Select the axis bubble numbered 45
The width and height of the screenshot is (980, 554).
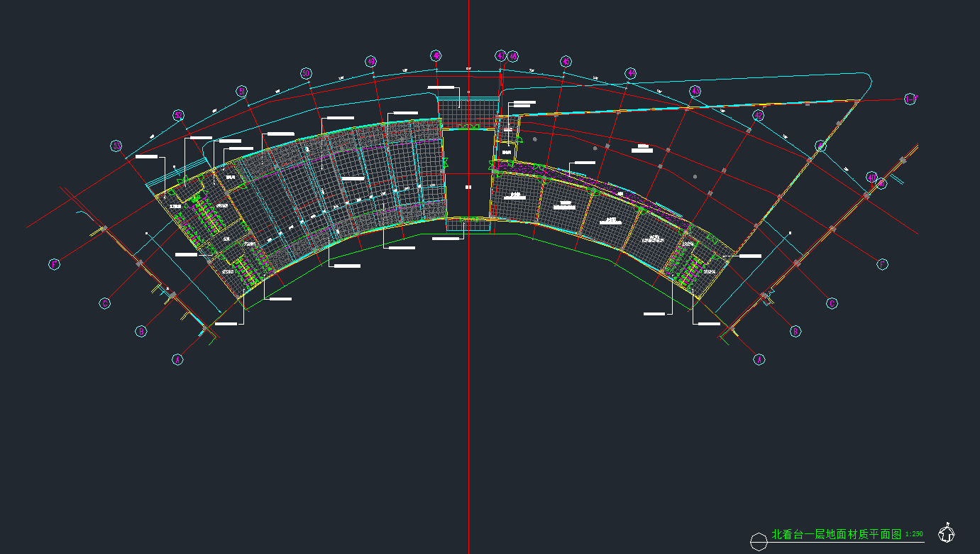[566, 62]
